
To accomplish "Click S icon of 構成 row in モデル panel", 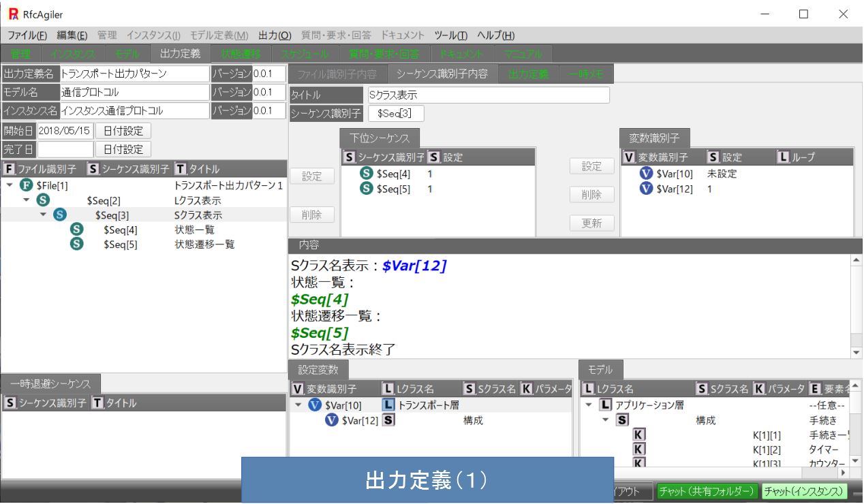I will point(621,420).
